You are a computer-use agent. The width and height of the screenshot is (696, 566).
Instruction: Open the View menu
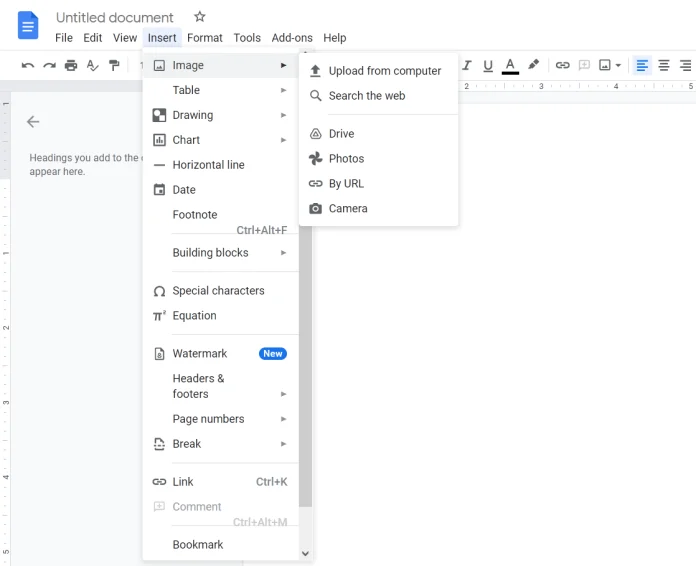[125, 38]
